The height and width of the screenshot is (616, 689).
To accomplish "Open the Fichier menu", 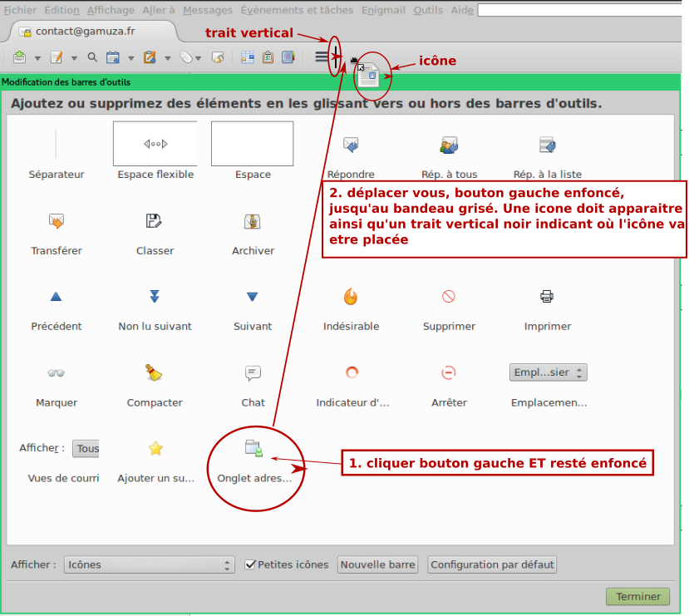I will (x=20, y=10).
